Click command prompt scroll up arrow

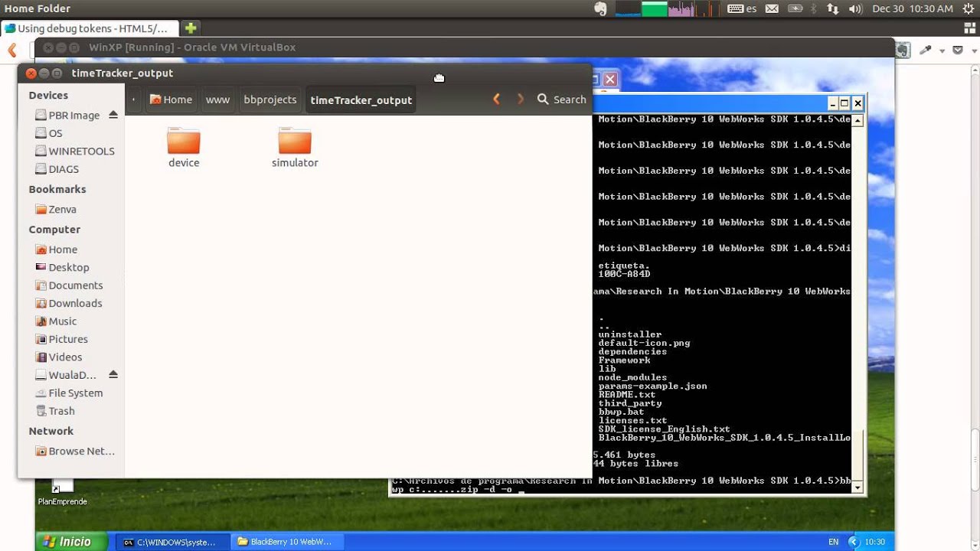pyautogui.click(x=857, y=120)
